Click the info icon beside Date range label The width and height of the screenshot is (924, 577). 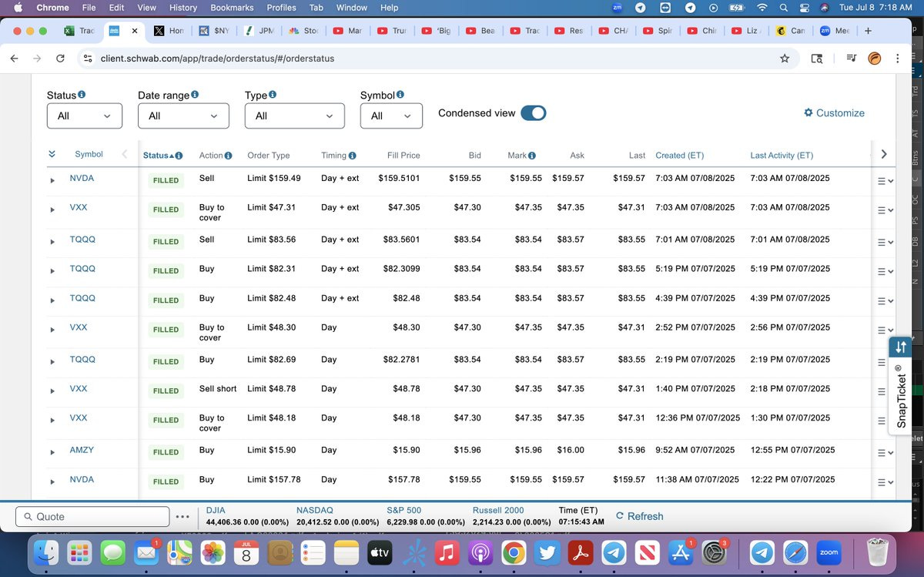(x=195, y=94)
